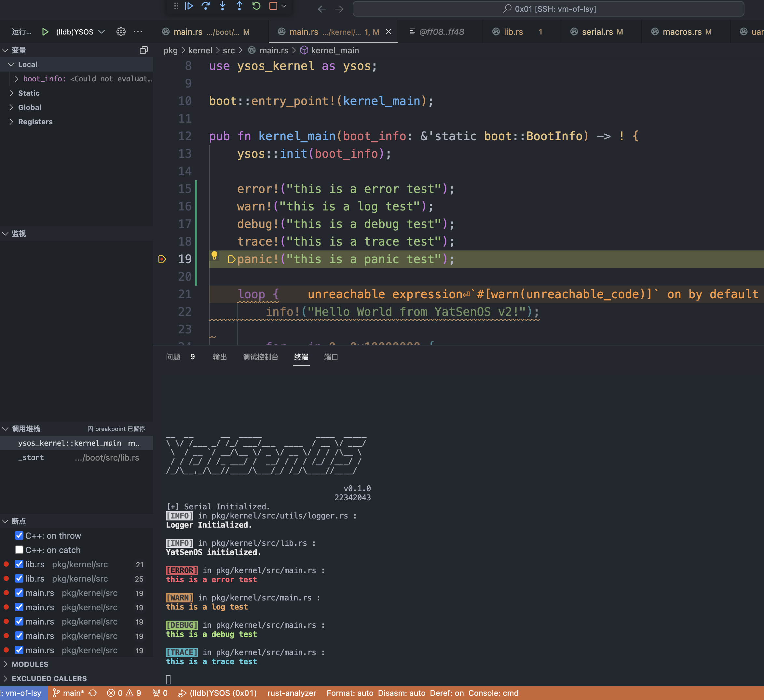Toggle lib.rs line 21 breakpoint checkbox
Screen dimensions: 764x700
(19, 564)
